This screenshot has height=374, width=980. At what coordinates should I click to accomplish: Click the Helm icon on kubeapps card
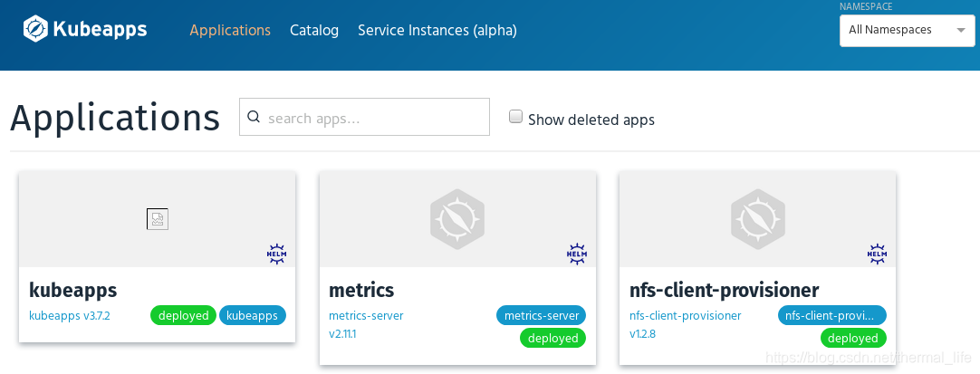pos(276,254)
